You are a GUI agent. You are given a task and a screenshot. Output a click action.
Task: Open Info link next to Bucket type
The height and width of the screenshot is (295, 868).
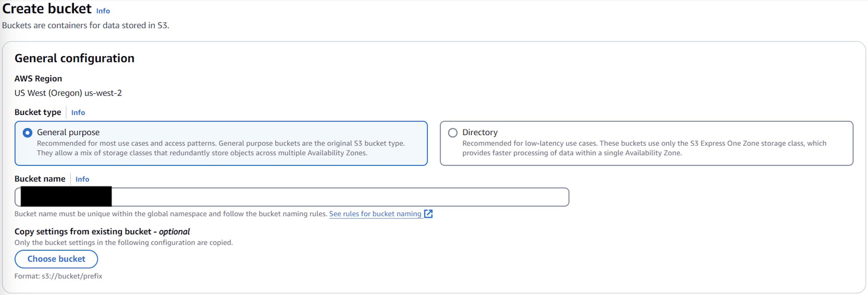(78, 112)
